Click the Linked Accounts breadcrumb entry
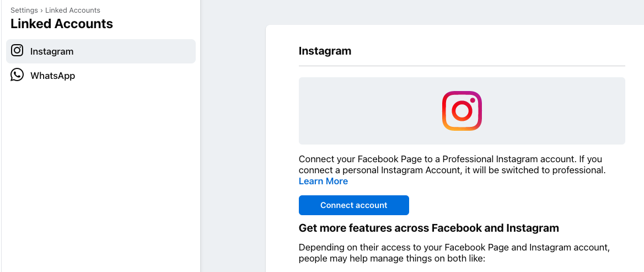Viewport: 644px width, 272px height. pyautogui.click(x=73, y=10)
